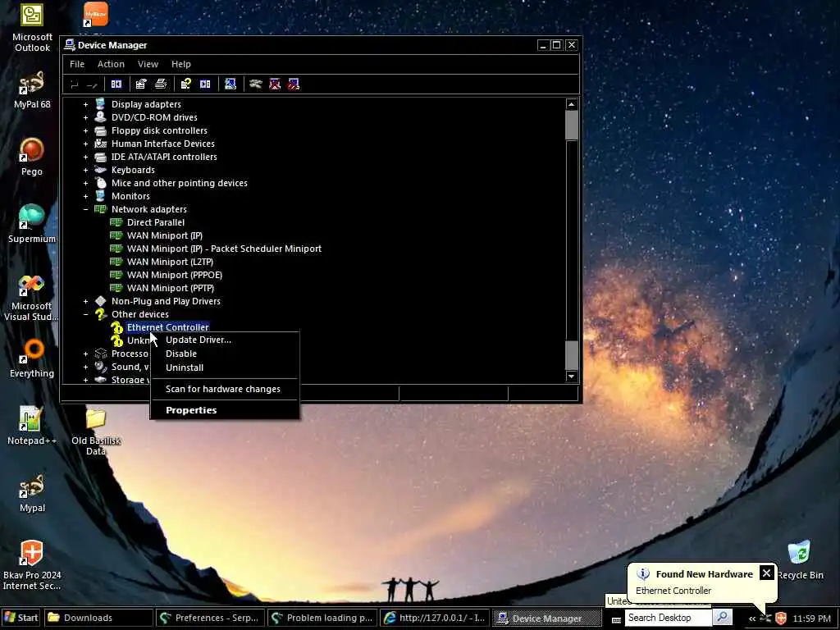Click the Device Manager taskbar button

click(x=547, y=618)
